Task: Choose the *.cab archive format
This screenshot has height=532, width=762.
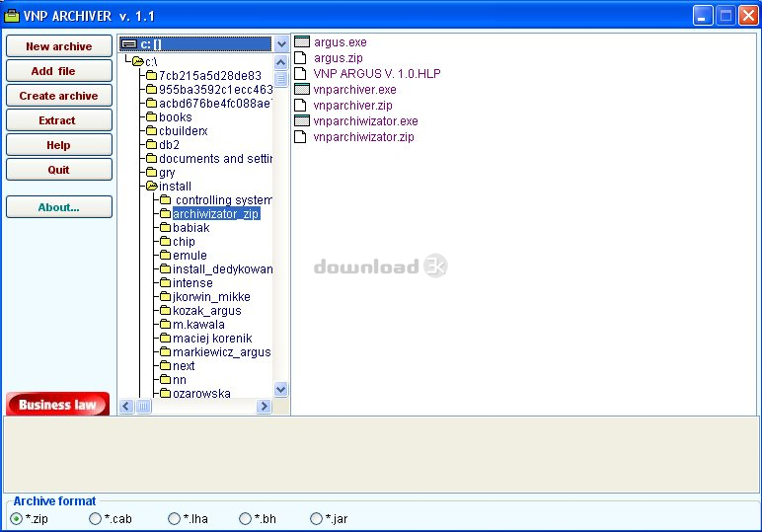Action: (x=96, y=518)
